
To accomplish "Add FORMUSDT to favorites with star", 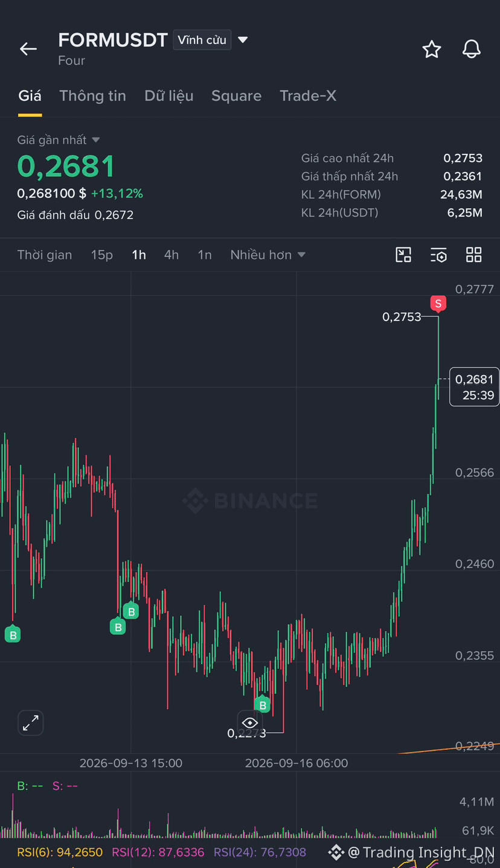I will point(432,49).
